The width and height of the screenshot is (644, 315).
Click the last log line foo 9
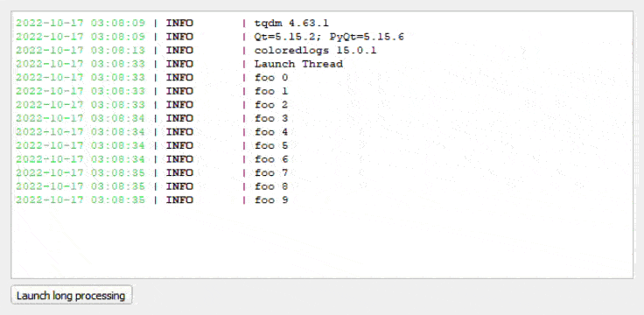coord(271,200)
